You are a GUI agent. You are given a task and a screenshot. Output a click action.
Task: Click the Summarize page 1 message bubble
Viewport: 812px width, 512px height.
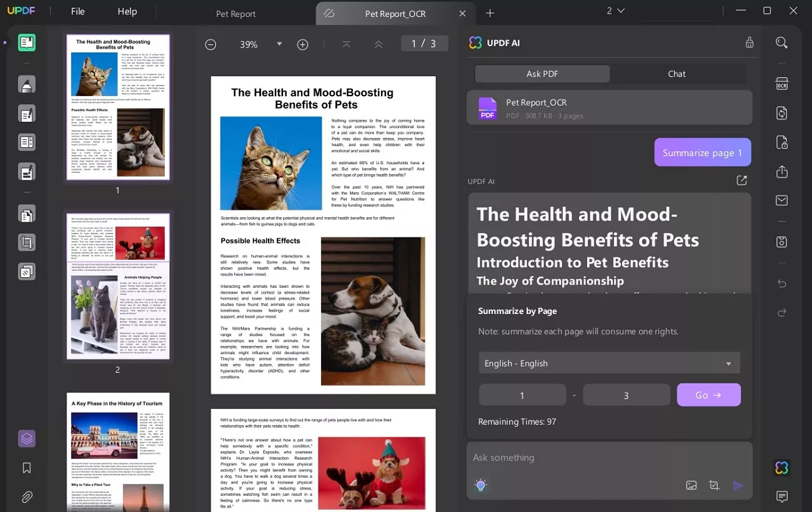point(703,152)
